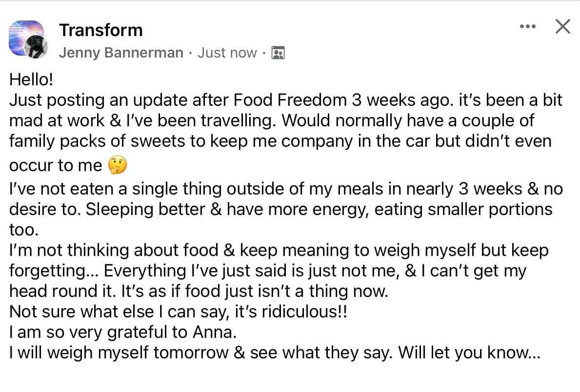Open the Transform group name link

(101, 30)
